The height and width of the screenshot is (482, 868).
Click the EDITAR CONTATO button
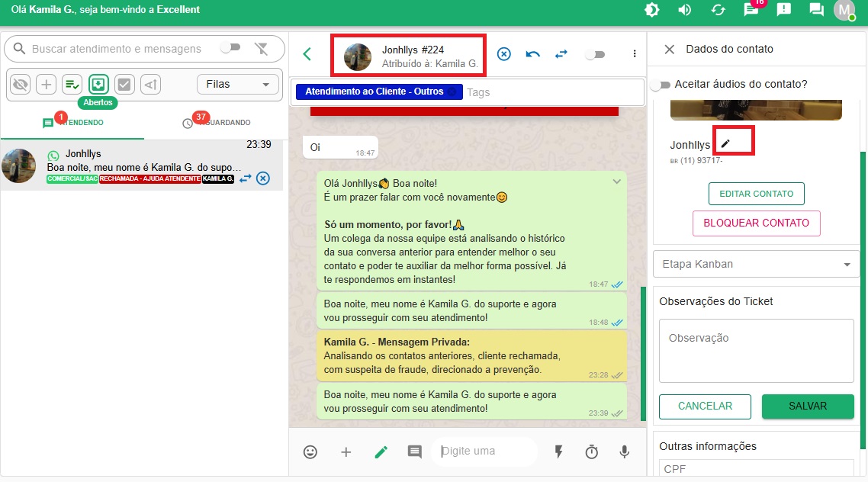click(x=756, y=194)
